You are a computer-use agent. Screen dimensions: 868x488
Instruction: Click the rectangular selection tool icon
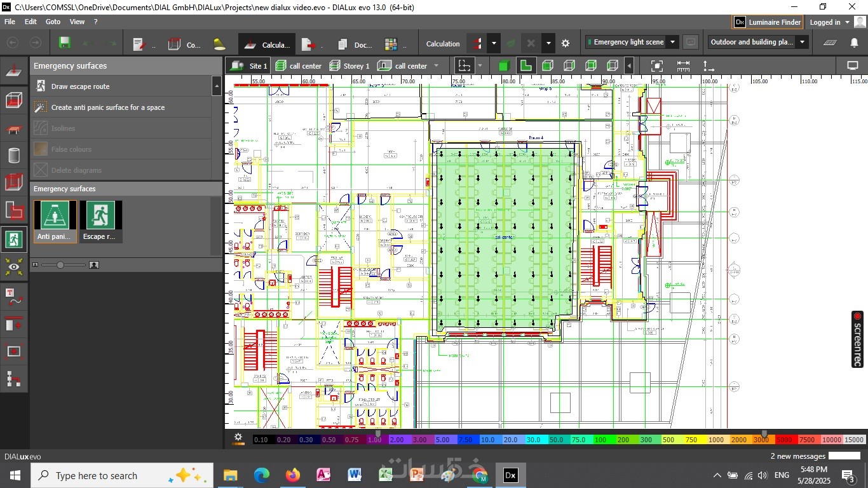pyautogui.click(x=465, y=66)
